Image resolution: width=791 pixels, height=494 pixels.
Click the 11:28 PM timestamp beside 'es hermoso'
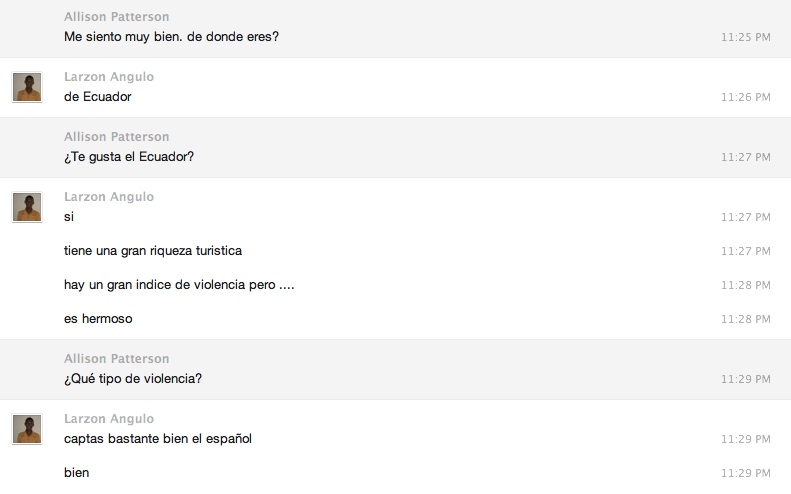(745, 319)
